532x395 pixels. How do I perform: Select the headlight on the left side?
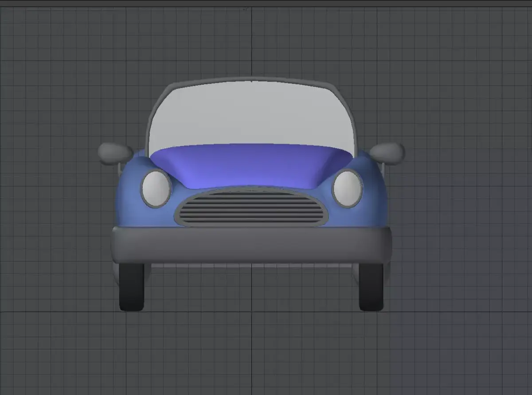[156, 188]
